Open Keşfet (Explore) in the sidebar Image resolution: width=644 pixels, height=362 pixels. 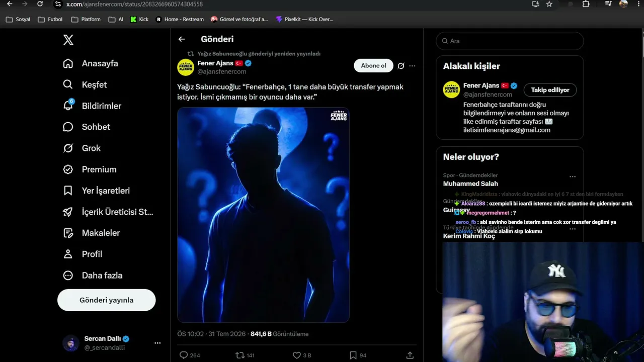[x=85, y=84]
